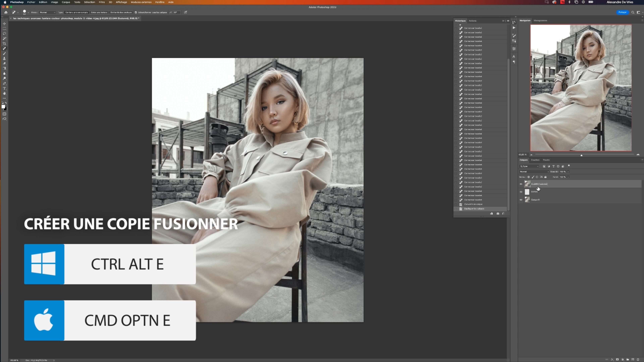Expand the Opacité percentage dropdown arrow
Viewport: 644px width, 362px height.
tap(568, 172)
